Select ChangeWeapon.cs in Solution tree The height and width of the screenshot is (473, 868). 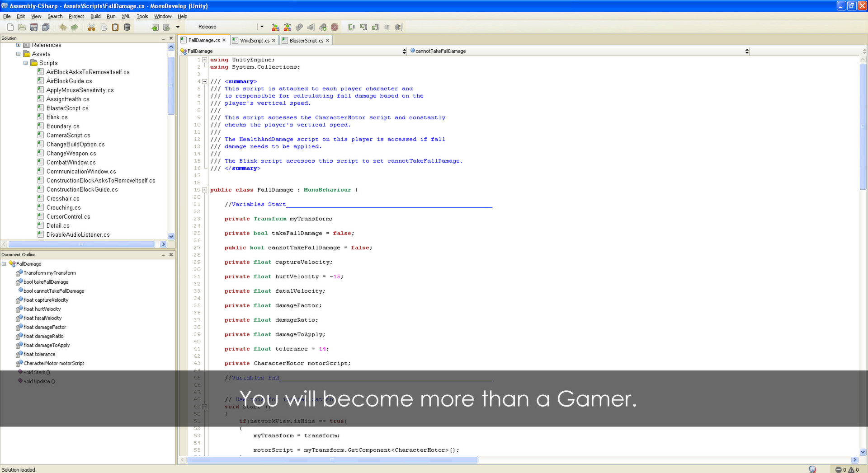71,154
